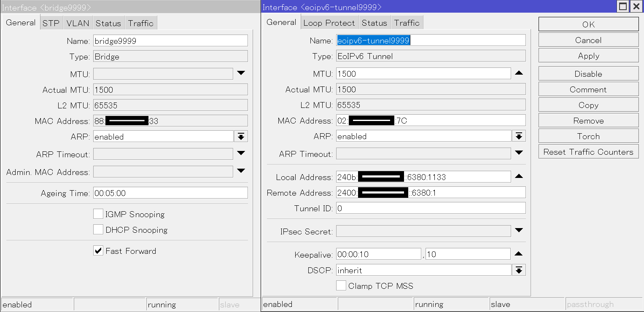Open the DSCP dropdown list

click(519, 269)
